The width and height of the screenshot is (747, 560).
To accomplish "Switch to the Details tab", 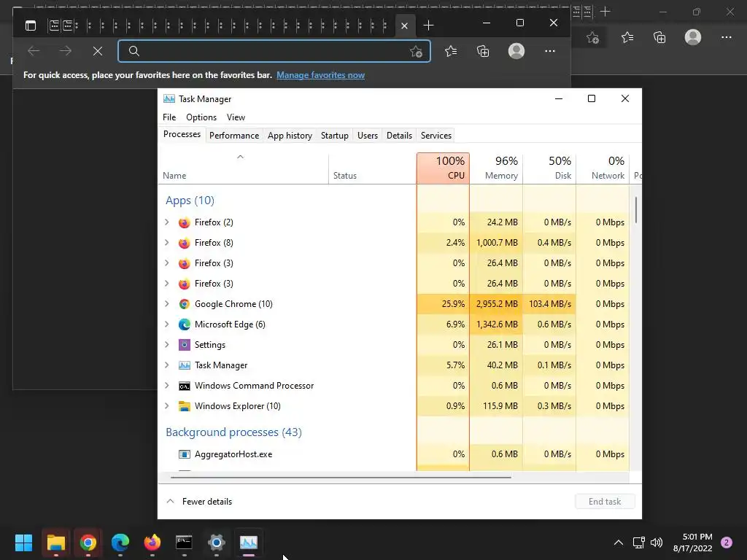I will click(x=399, y=135).
